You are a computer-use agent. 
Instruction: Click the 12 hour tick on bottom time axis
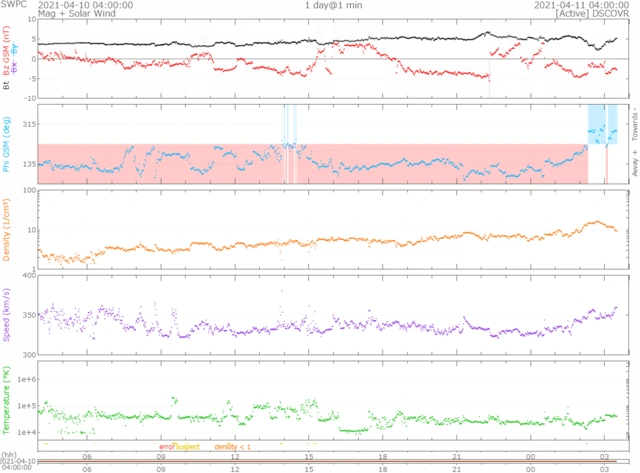click(x=235, y=468)
